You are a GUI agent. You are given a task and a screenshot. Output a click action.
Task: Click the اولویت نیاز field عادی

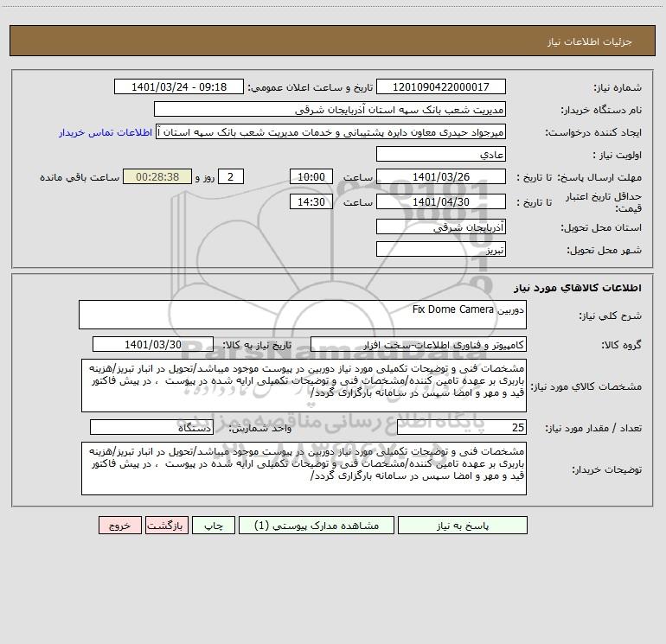click(x=441, y=154)
